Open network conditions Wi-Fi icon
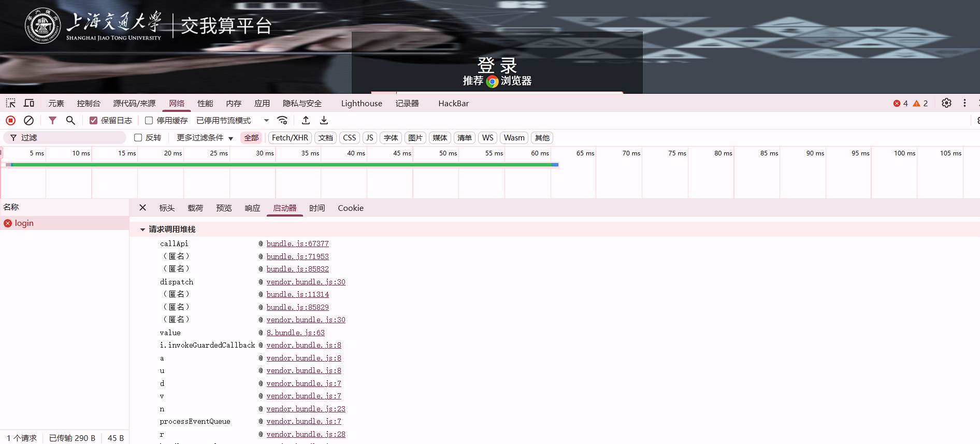980x444 pixels. point(282,121)
